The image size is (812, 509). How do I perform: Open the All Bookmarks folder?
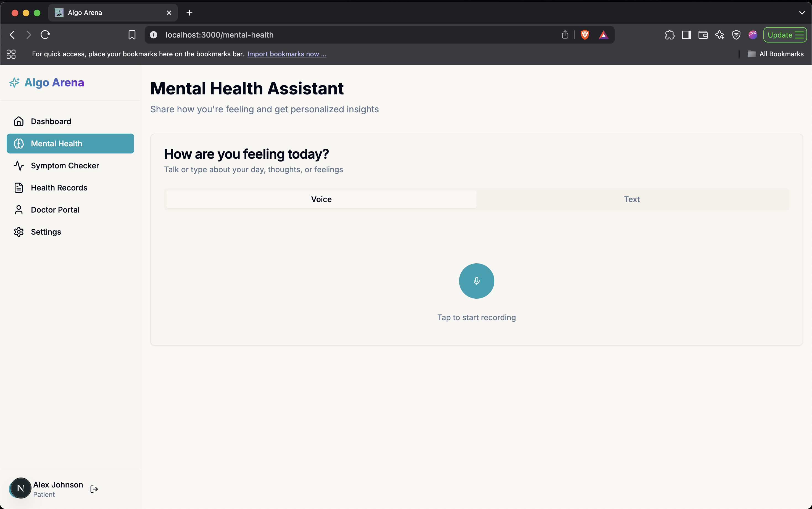pyautogui.click(x=775, y=54)
